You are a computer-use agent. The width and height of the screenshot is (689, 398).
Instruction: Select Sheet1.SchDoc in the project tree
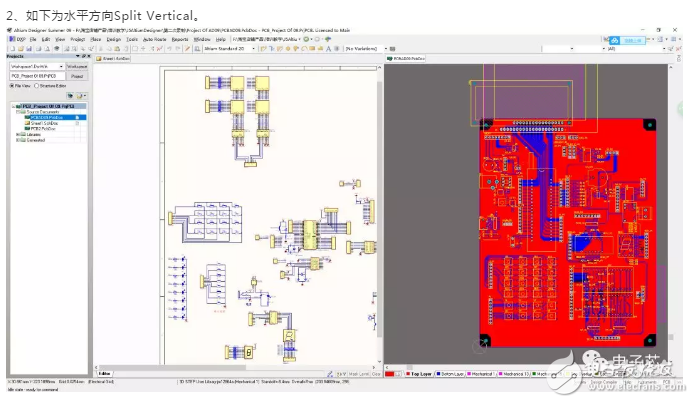click(44, 123)
